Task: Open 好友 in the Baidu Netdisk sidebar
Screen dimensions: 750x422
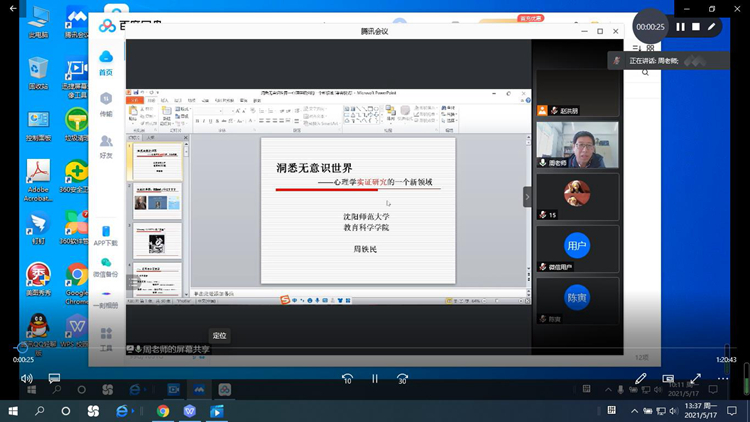Action: tap(106, 146)
